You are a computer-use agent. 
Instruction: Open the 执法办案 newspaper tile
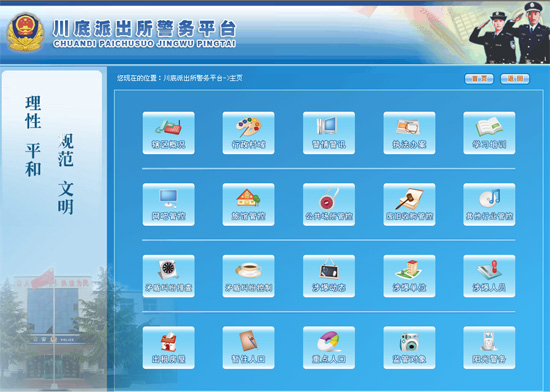(409, 133)
